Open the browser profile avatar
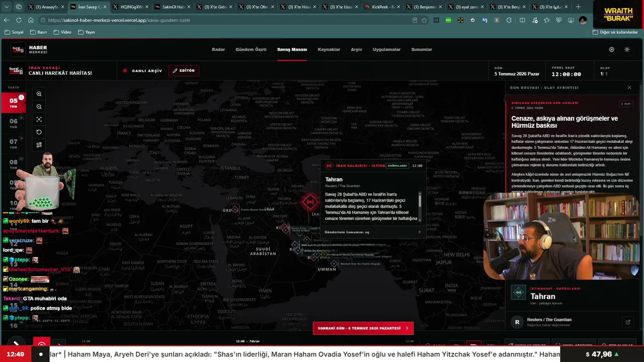Image resolution: width=644 pixels, height=362 pixels. 583,20
